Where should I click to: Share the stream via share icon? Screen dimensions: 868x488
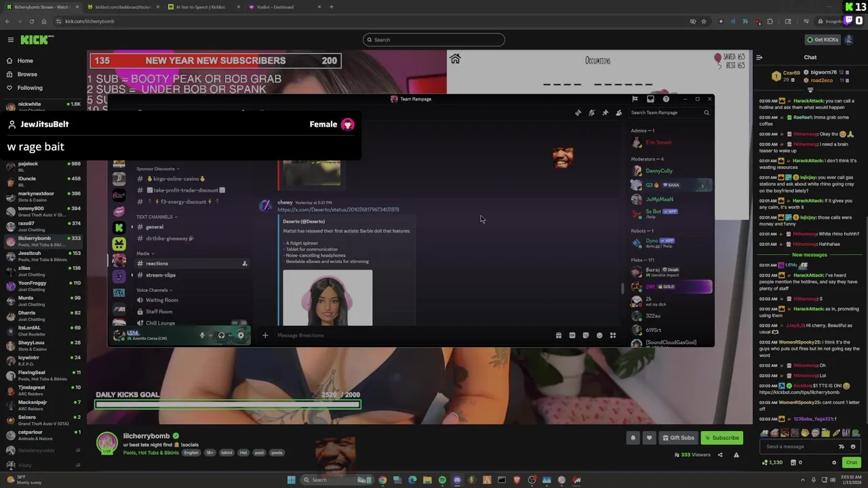(720, 455)
